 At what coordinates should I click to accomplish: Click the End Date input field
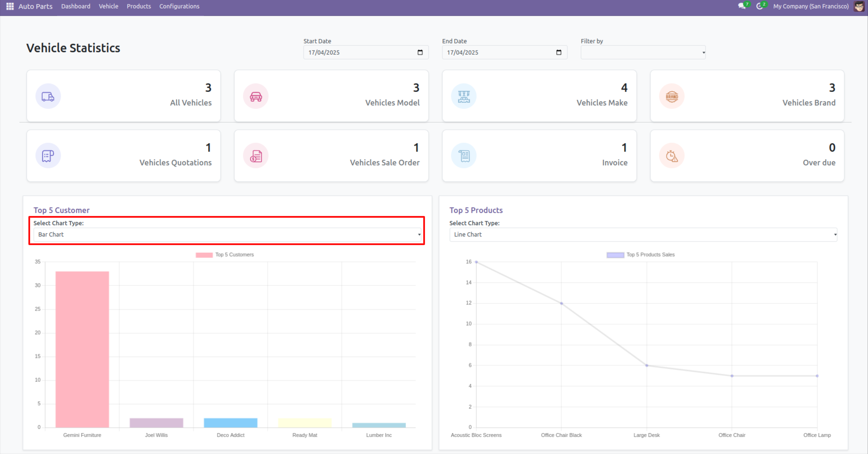(504, 52)
